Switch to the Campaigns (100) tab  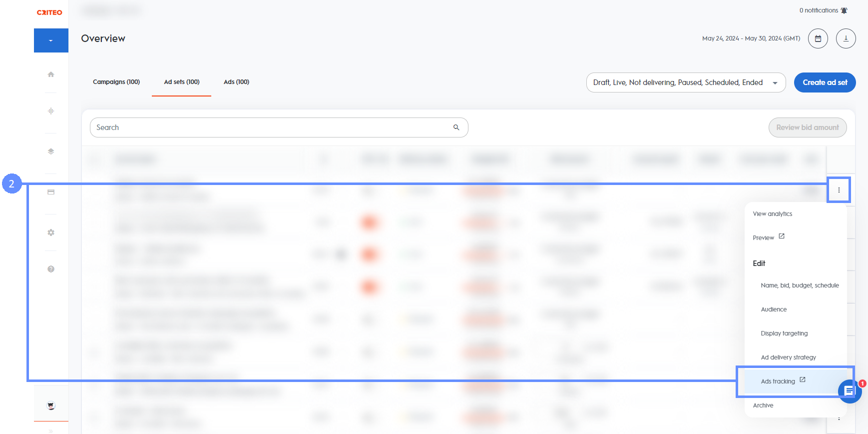116,82
